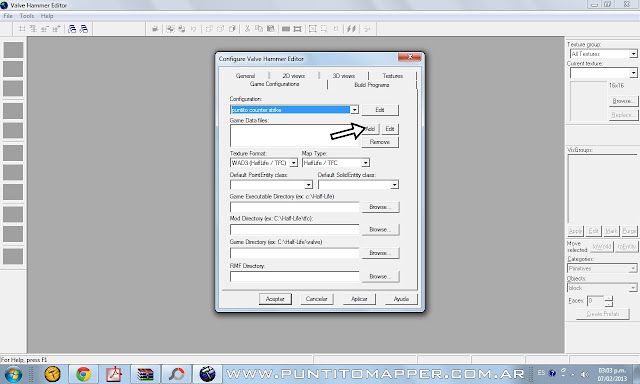
Task: Open Adobe Acrobat from the taskbar
Action: click(114, 373)
